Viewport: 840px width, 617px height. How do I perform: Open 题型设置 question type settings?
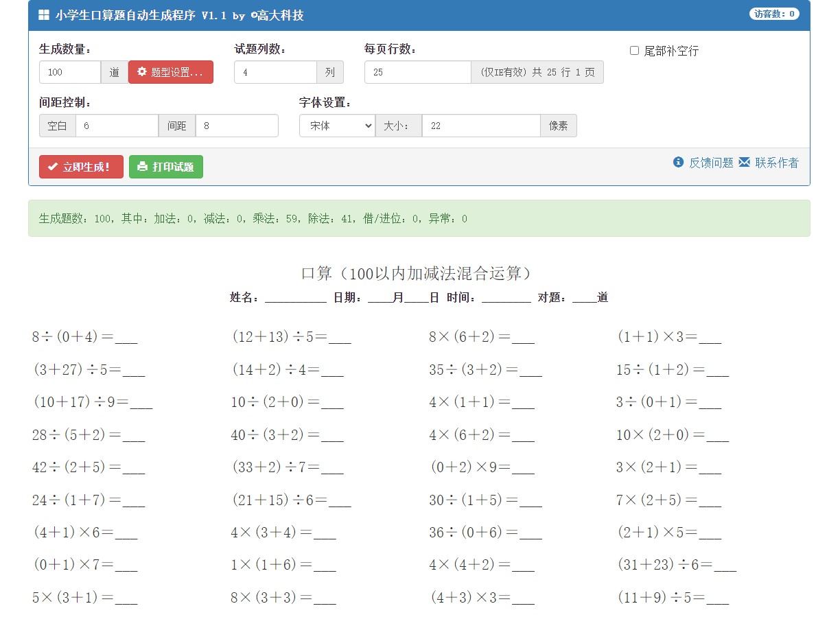tap(171, 72)
